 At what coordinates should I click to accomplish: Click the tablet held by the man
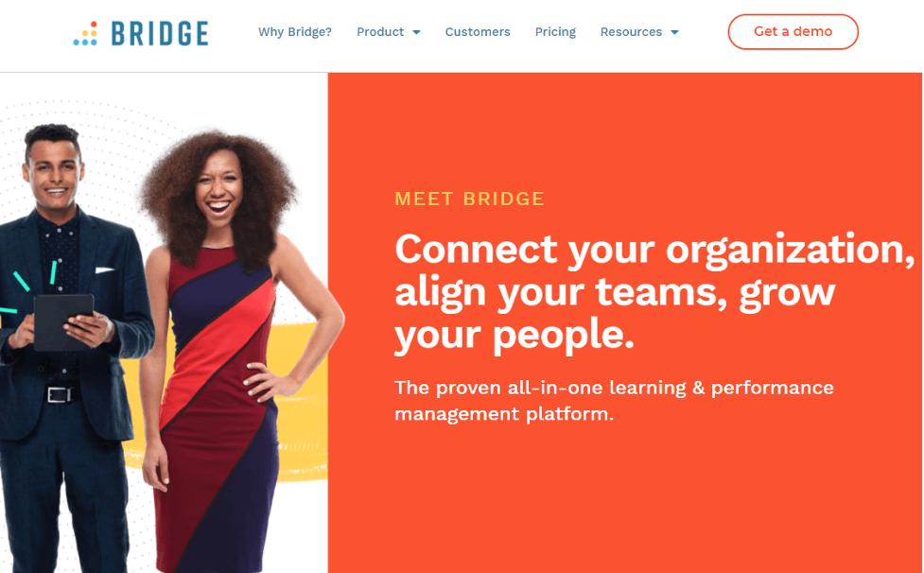coord(63,322)
